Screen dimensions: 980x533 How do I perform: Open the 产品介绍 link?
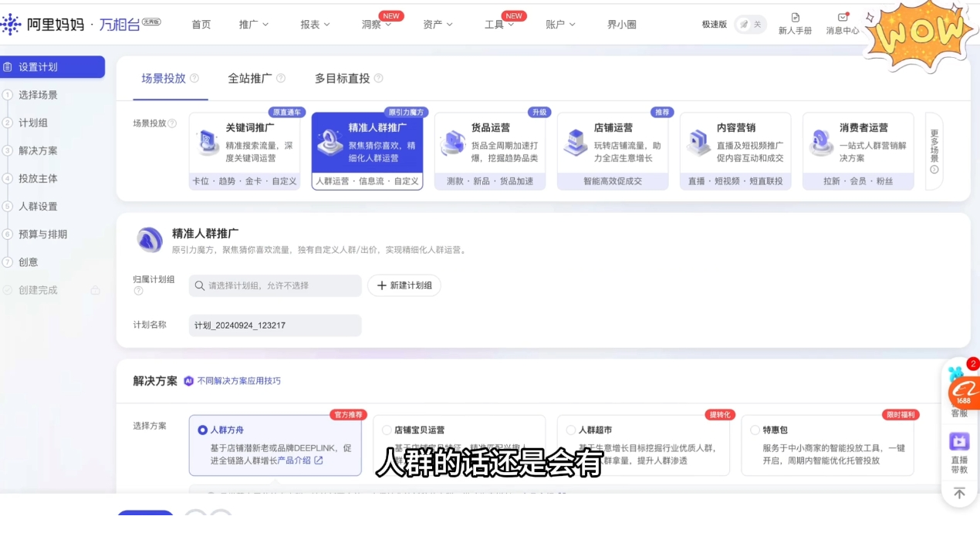tap(300, 460)
